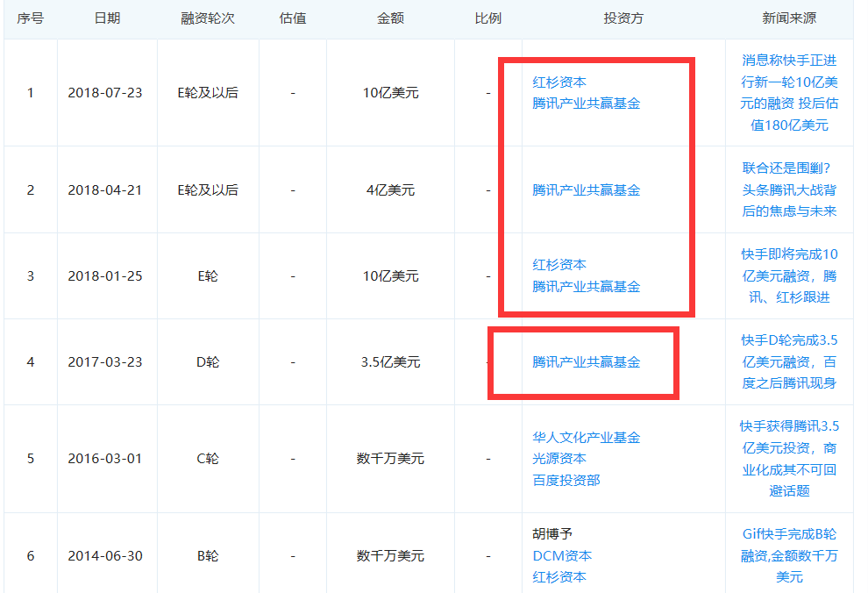
Task: Select the E轮 cell in row 3
Action: coord(208,275)
